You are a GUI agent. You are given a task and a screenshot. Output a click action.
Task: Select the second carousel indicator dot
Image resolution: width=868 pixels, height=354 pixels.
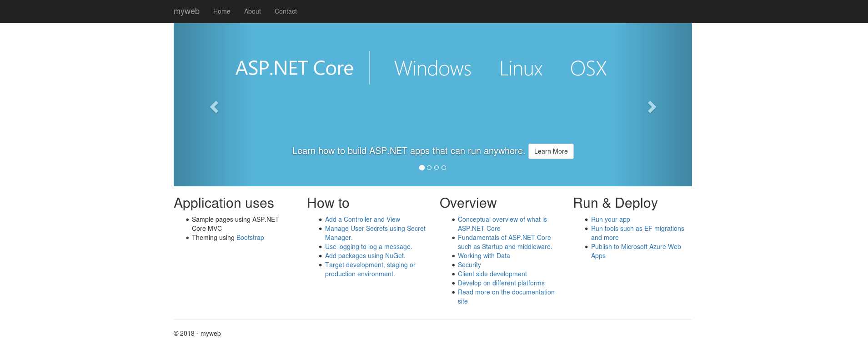pos(429,168)
